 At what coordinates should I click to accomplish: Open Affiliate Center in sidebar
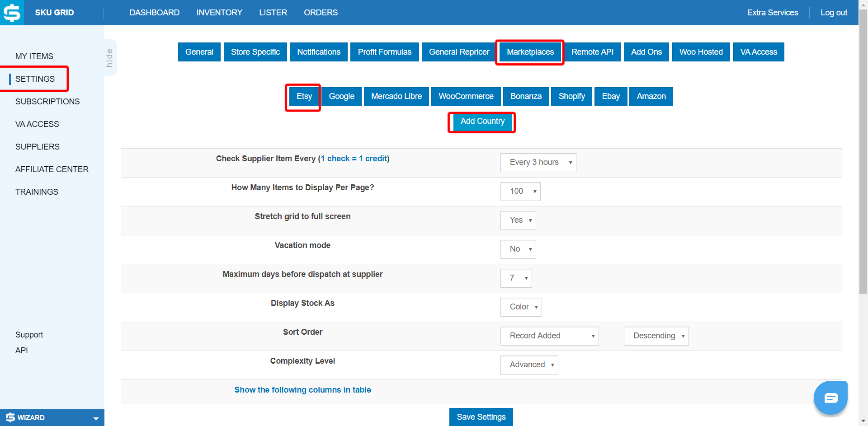pyautogui.click(x=52, y=169)
